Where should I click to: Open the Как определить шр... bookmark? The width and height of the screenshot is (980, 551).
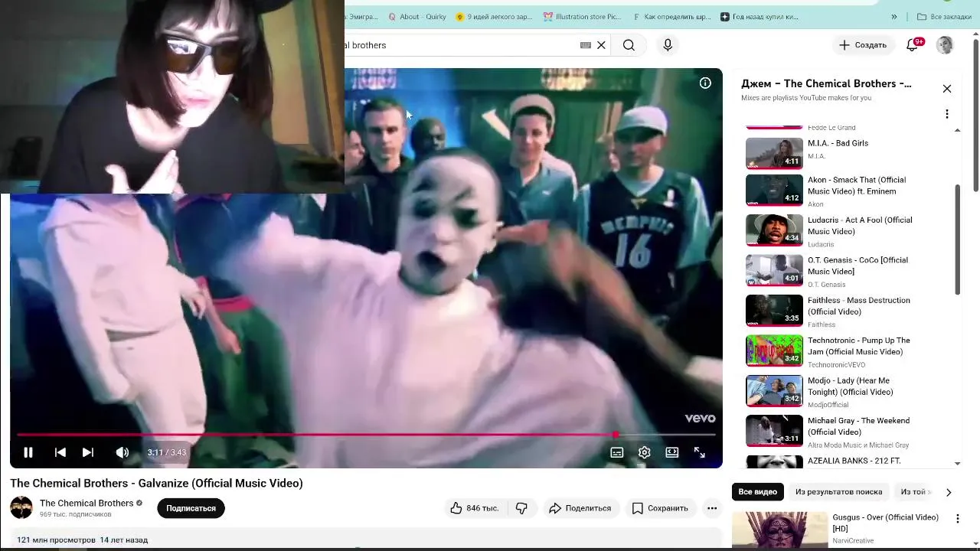click(x=671, y=17)
